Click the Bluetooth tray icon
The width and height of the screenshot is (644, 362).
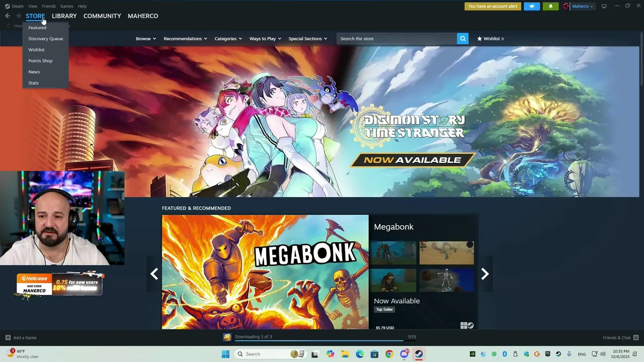pyautogui.click(x=505, y=354)
